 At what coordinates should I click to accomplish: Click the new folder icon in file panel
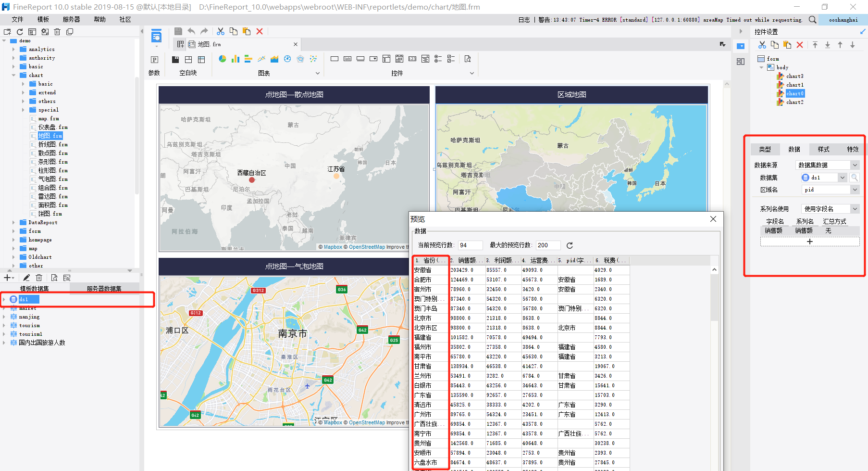[7, 32]
